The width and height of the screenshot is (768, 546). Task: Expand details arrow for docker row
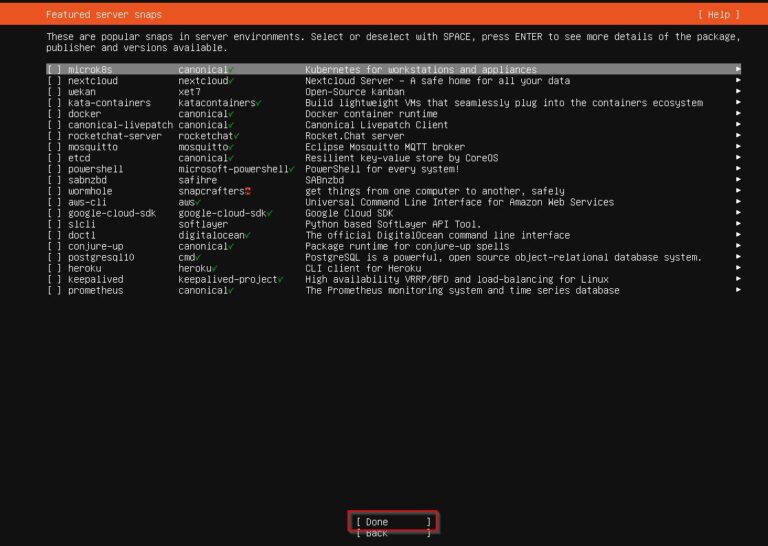[x=738, y=113]
